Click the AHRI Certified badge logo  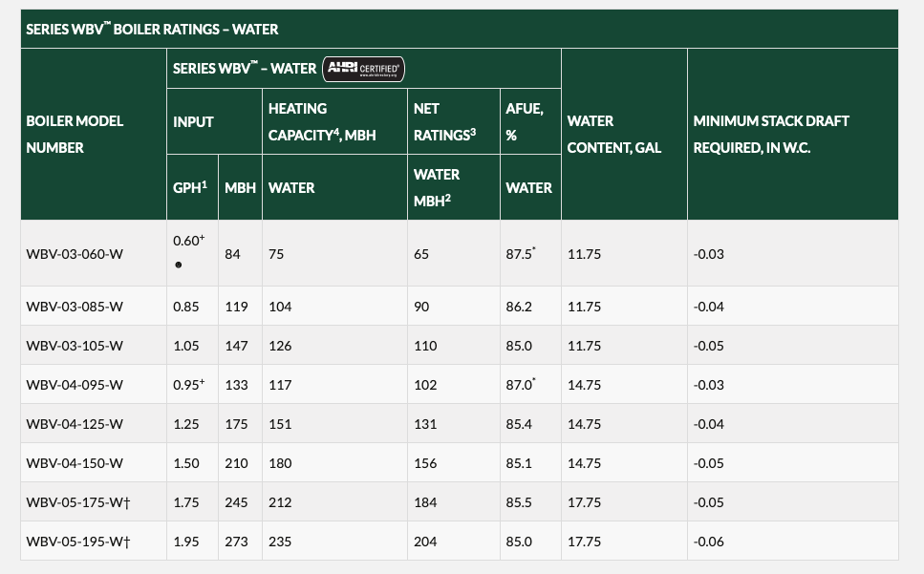pyautogui.click(x=364, y=69)
